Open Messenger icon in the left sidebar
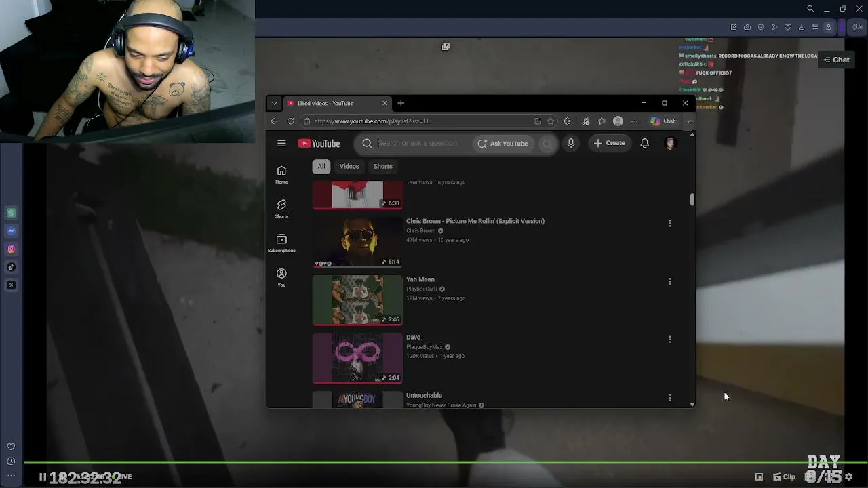868x488 pixels. pos(11,231)
